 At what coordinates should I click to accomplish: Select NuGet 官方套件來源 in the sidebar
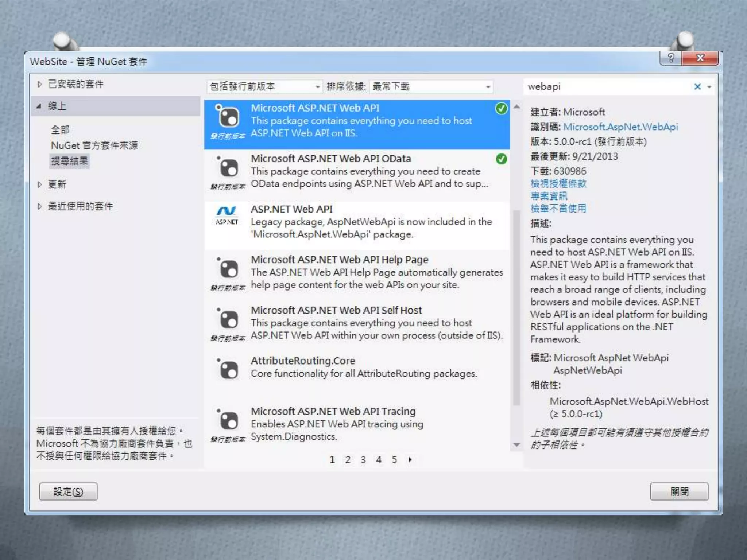[94, 145]
